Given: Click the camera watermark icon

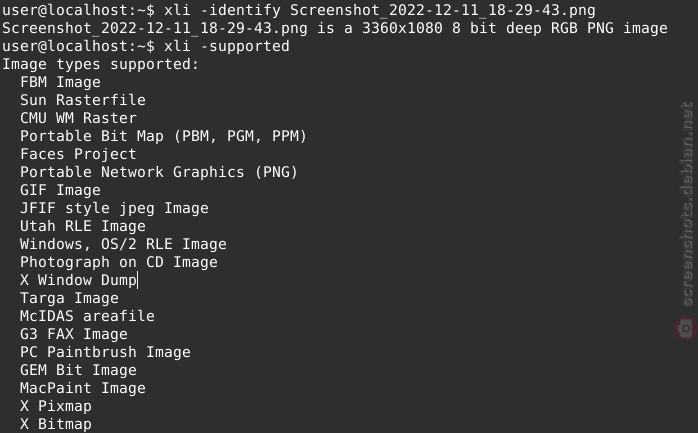Looking at the screenshot, I should [x=686, y=329].
